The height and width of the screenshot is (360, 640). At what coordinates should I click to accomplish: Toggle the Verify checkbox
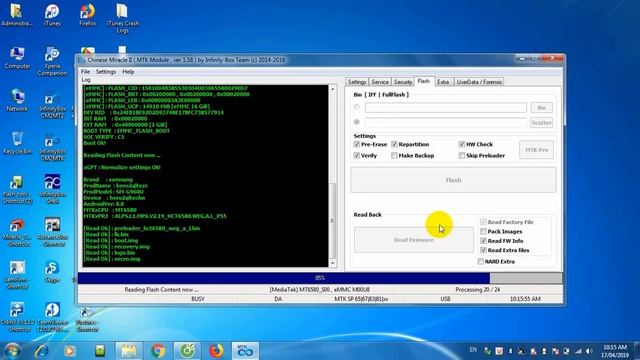click(x=357, y=156)
